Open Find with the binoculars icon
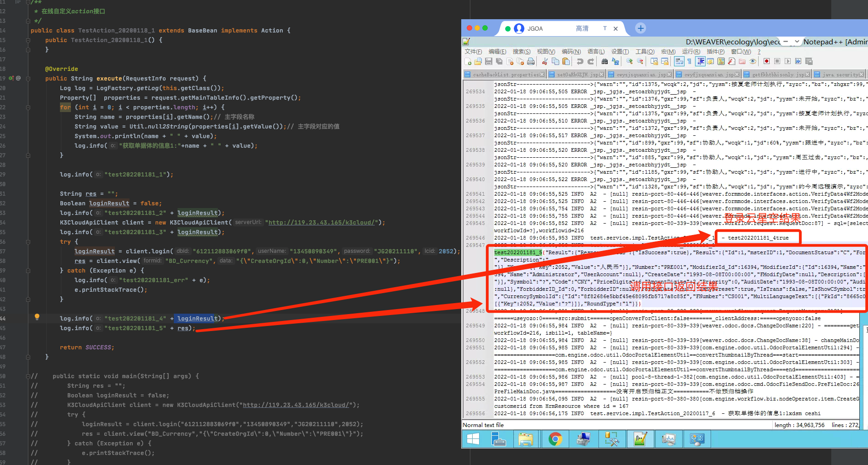This screenshot has width=868, height=465. point(604,61)
